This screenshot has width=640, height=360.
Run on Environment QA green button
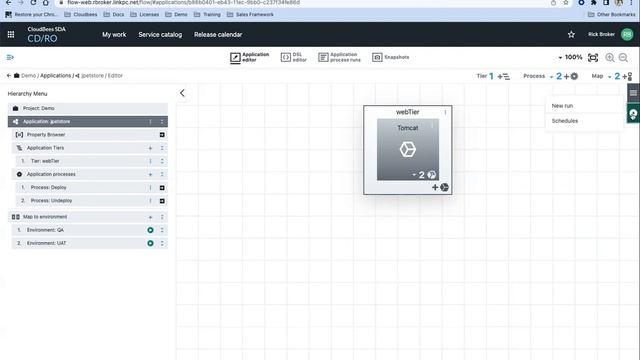coord(150,230)
